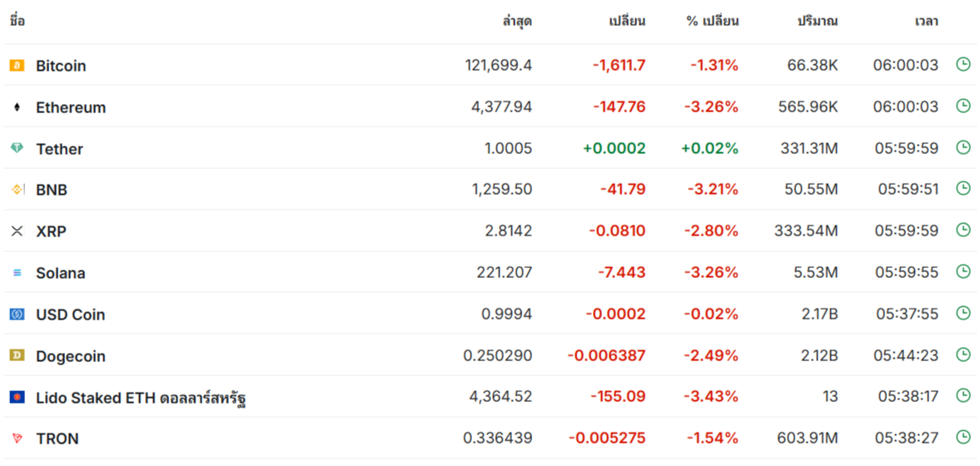Open the Lido Staked ETH link

[x=141, y=398]
